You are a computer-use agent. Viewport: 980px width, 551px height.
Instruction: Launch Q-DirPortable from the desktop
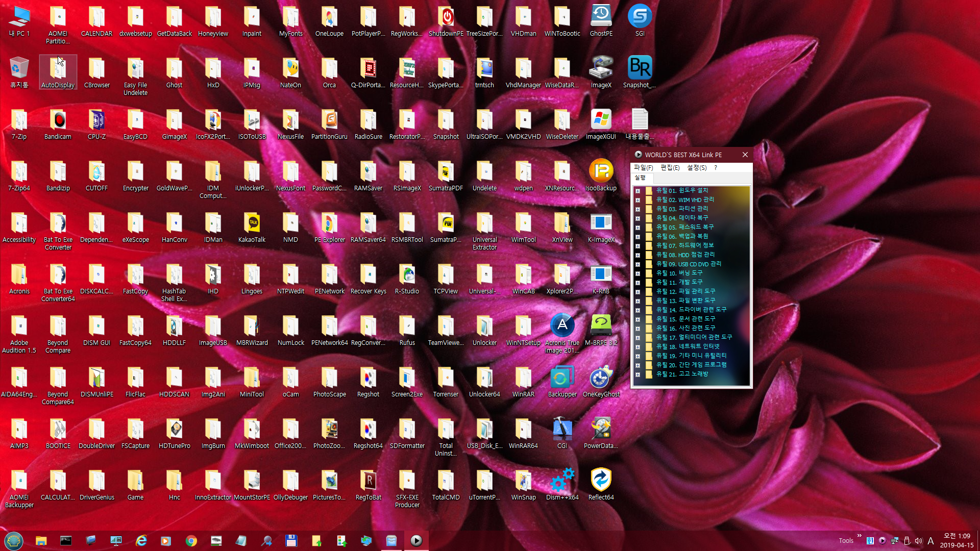[x=368, y=73]
